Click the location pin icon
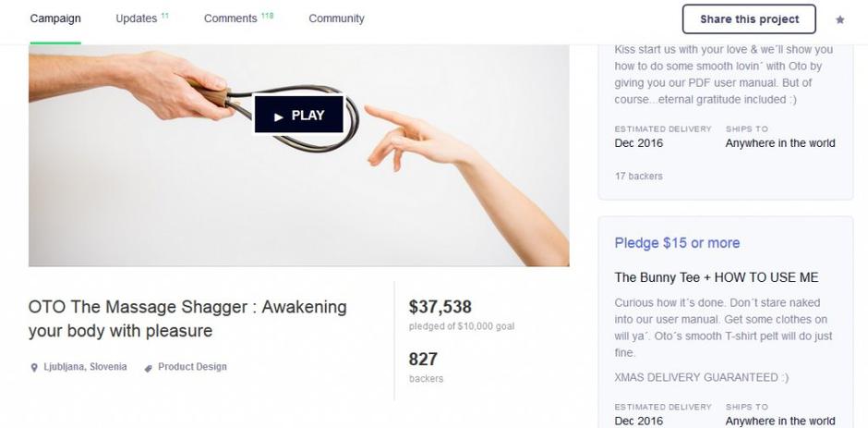Image resolution: width=868 pixels, height=428 pixels. [x=34, y=367]
